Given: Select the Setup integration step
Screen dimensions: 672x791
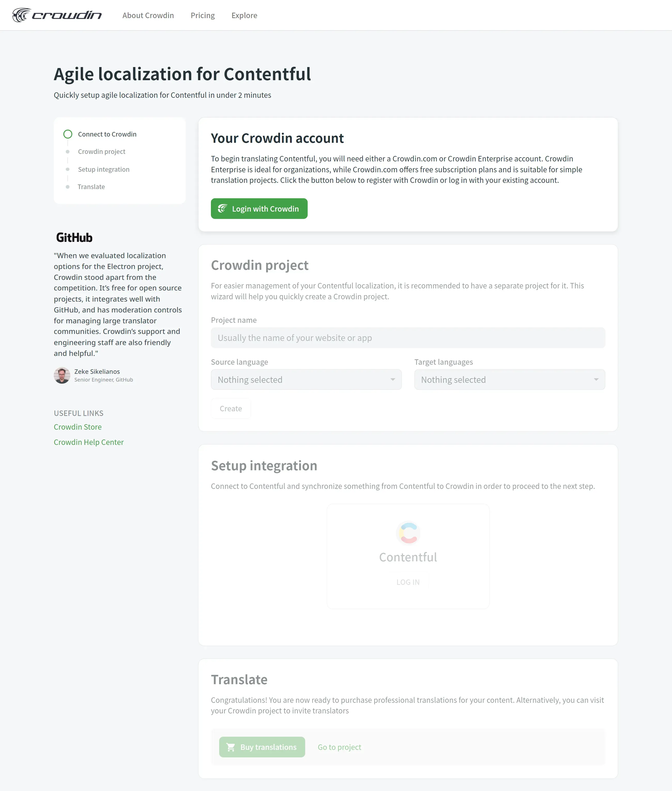Looking at the screenshot, I should click(104, 169).
